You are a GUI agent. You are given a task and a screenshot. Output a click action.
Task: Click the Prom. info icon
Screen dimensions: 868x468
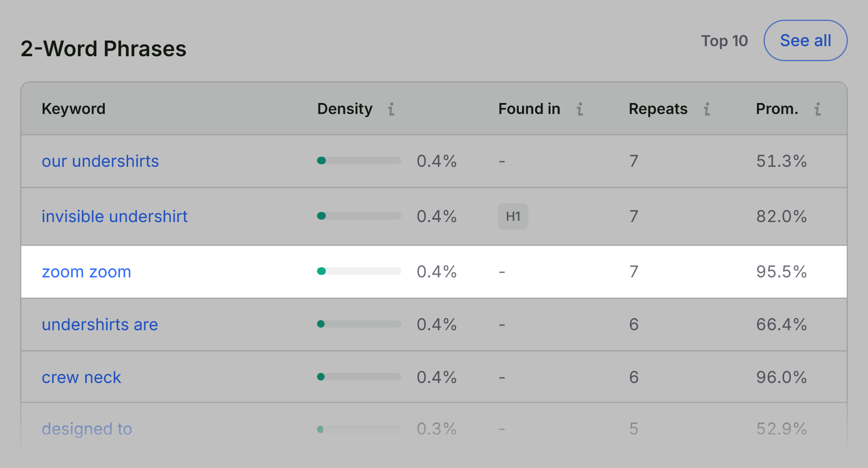click(818, 109)
